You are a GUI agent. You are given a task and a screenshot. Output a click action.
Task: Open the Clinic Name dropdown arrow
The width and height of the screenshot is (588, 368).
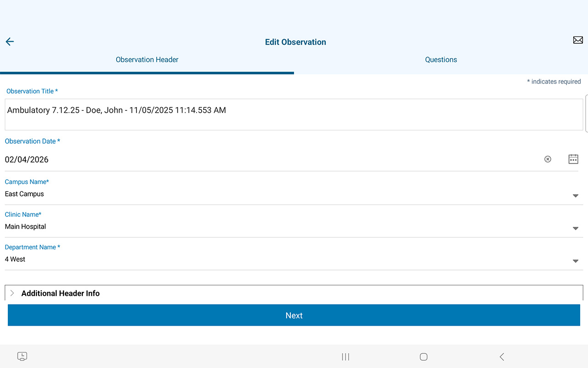tap(576, 229)
